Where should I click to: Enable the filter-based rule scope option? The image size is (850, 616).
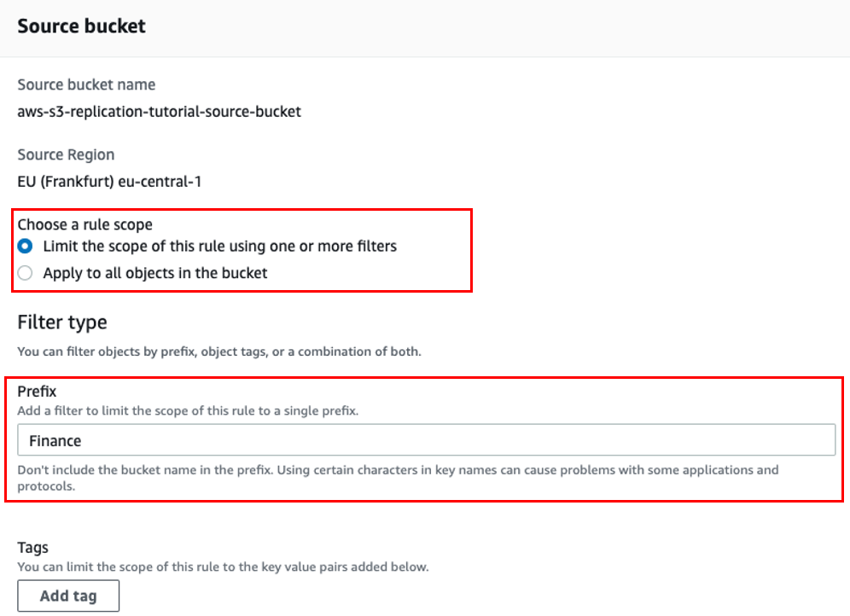(x=25, y=246)
